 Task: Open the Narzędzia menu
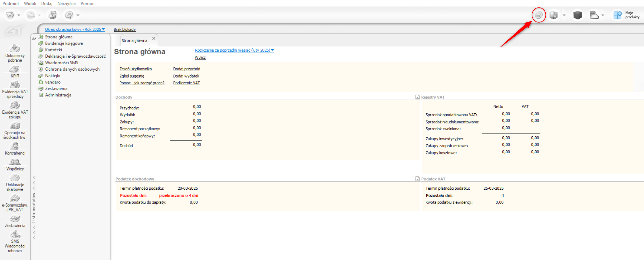[66, 3]
